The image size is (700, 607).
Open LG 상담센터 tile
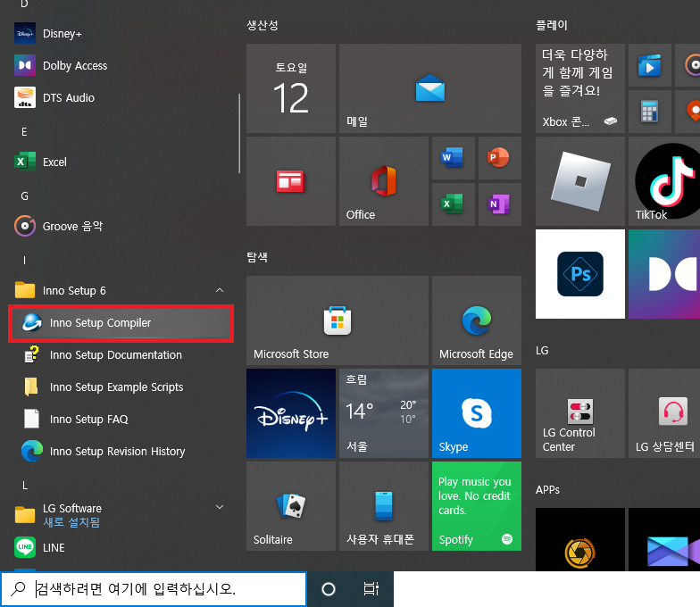664,413
